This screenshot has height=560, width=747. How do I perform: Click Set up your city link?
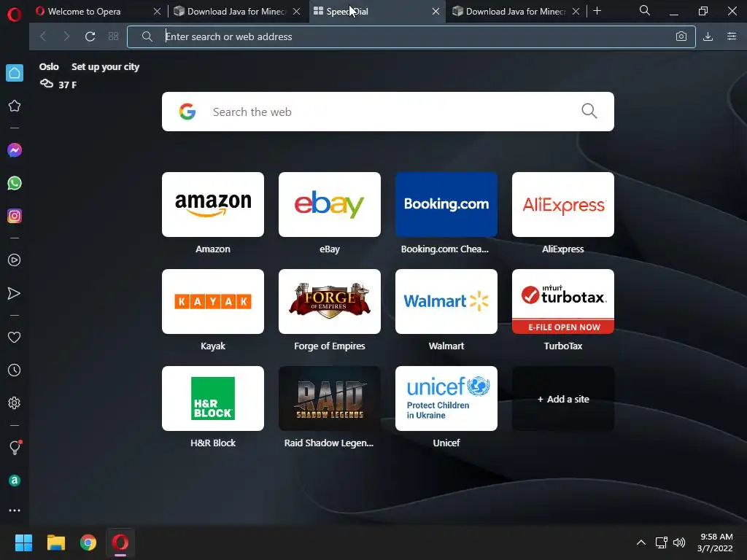click(x=105, y=66)
